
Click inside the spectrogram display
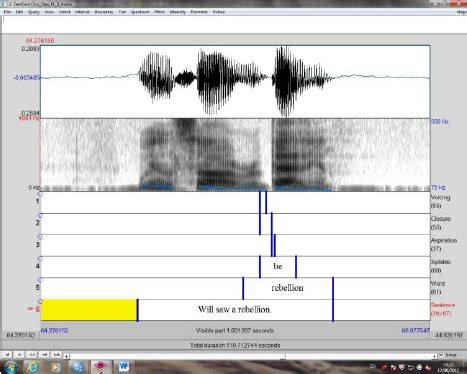(235, 155)
